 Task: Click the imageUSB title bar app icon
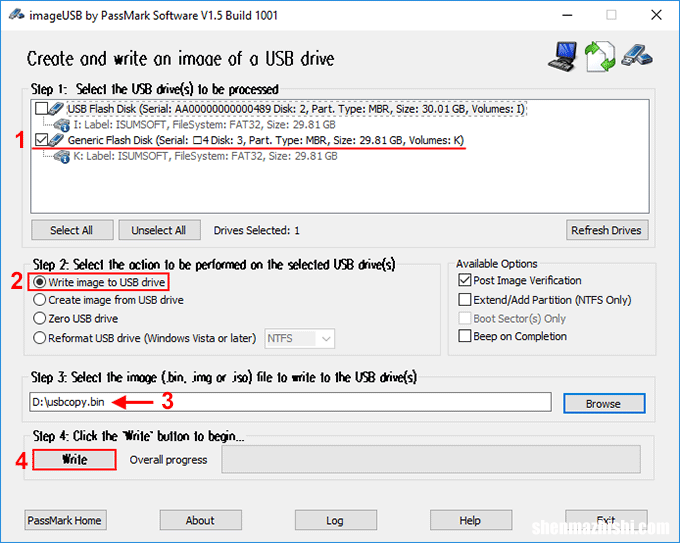pyautogui.click(x=16, y=15)
